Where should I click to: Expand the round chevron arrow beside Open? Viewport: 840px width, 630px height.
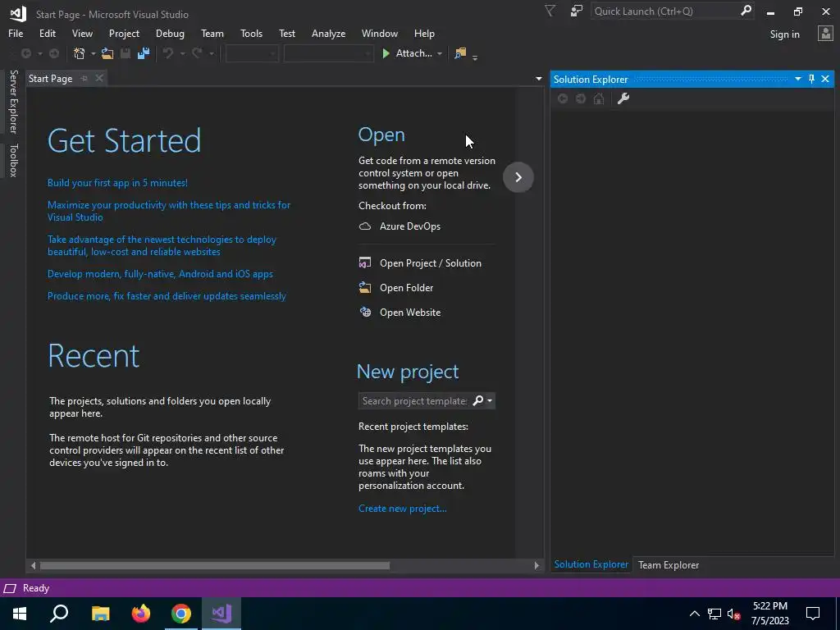click(518, 177)
